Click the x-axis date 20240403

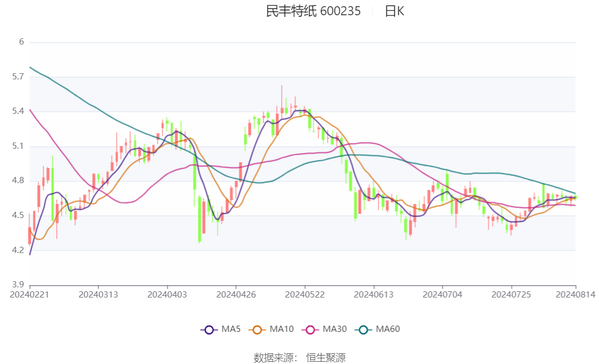click(x=167, y=295)
